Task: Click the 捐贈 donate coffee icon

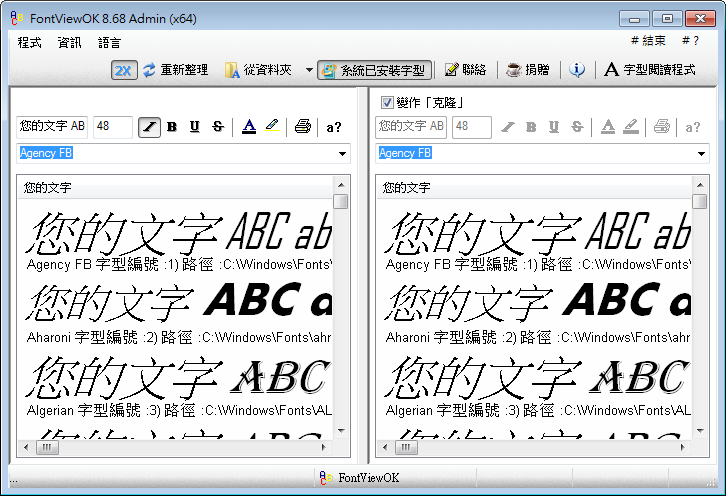Action: 513,70
